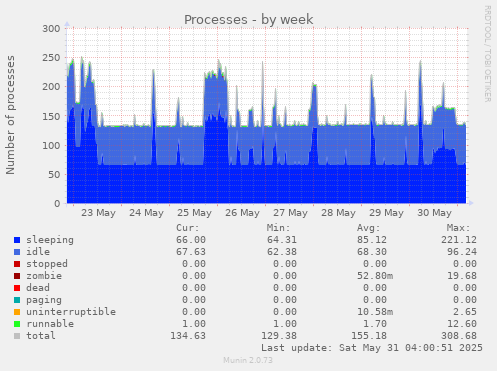The image size is (497, 371).
Task: Click the 'Max:' column header
Action: [458, 228]
